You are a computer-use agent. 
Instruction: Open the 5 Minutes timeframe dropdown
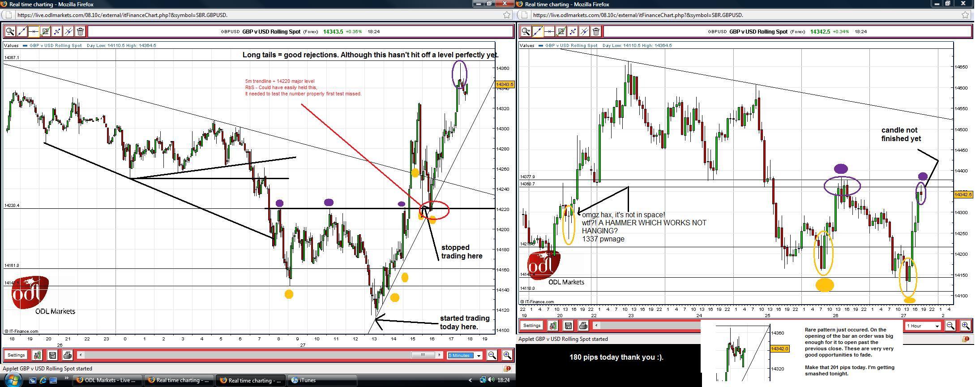465,356
